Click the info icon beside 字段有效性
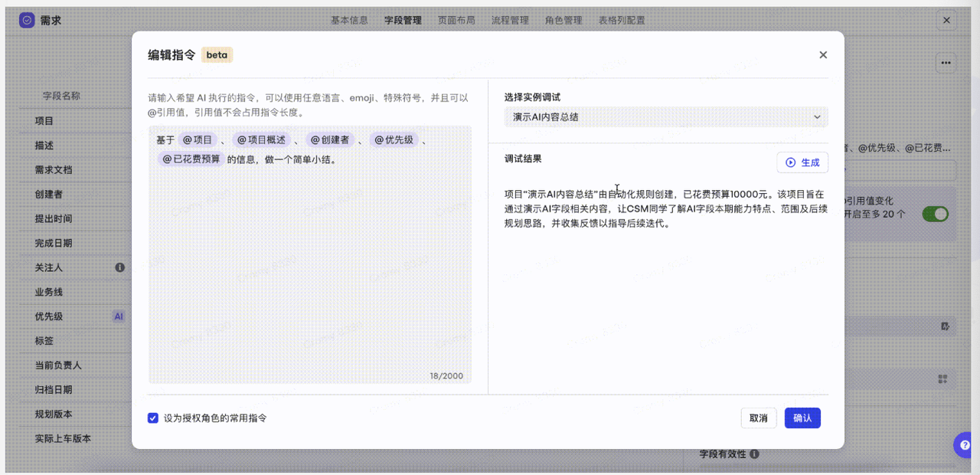980x475 pixels. [x=754, y=454]
